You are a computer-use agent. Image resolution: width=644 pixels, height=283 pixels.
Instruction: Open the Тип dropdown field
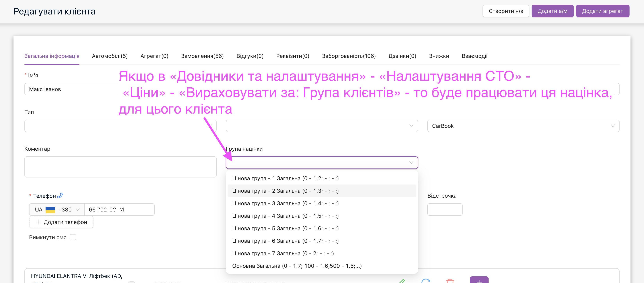coord(120,126)
